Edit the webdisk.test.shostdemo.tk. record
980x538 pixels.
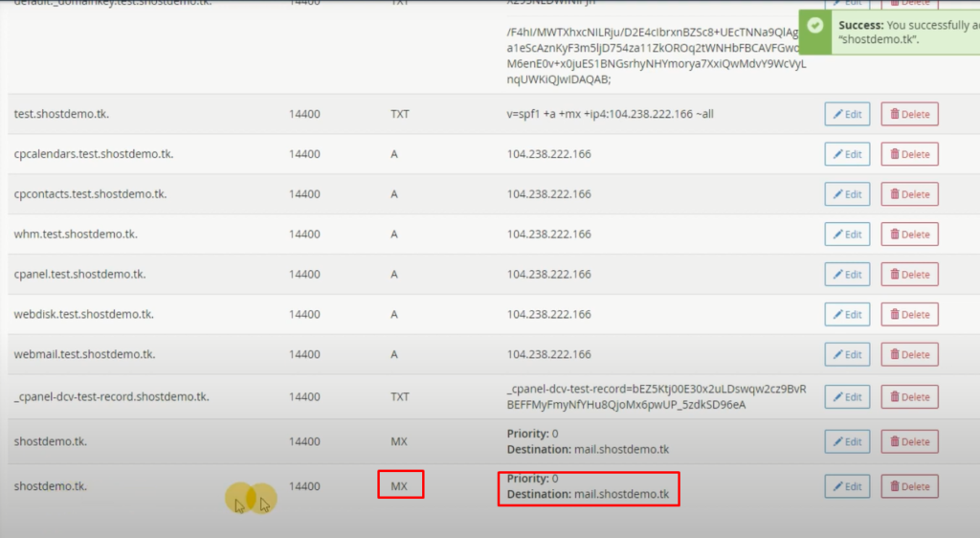tap(847, 314)
